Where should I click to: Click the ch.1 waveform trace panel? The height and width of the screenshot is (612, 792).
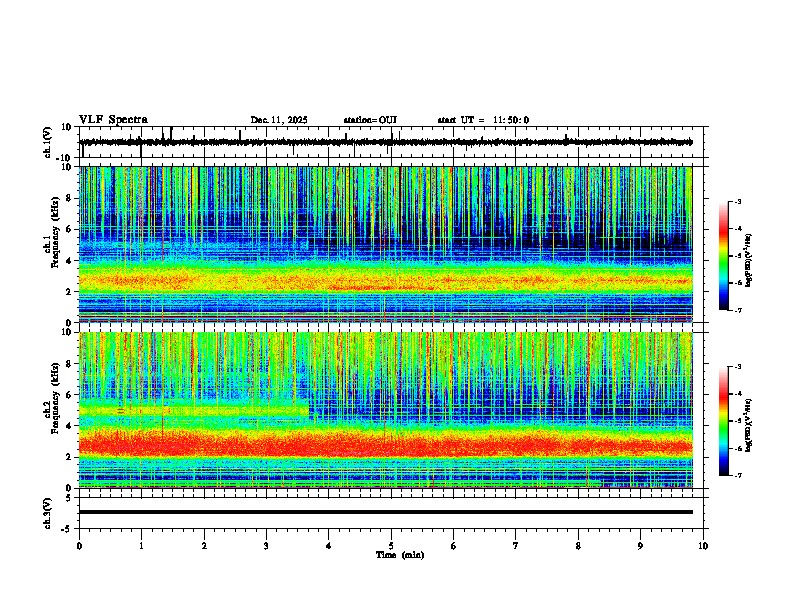point(391,142)
